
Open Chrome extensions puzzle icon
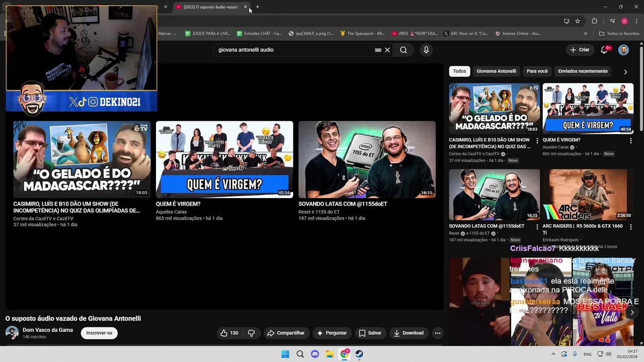594,21
